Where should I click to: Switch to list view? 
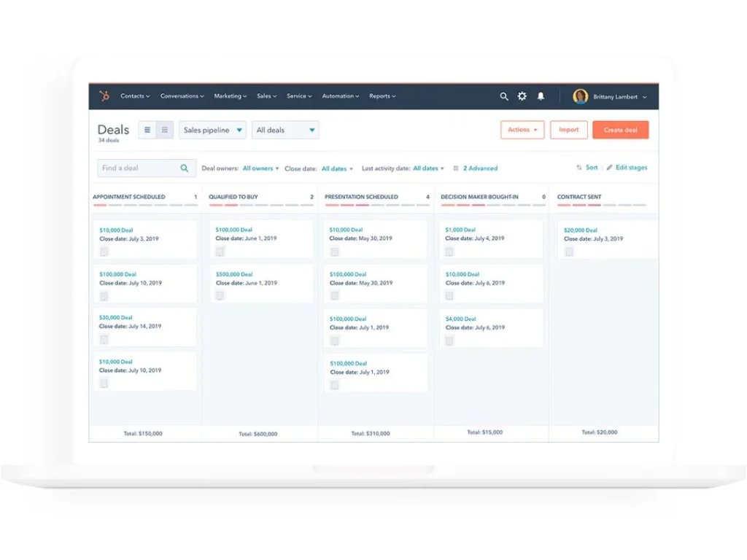pyautogui.click(x=146, y=129)
